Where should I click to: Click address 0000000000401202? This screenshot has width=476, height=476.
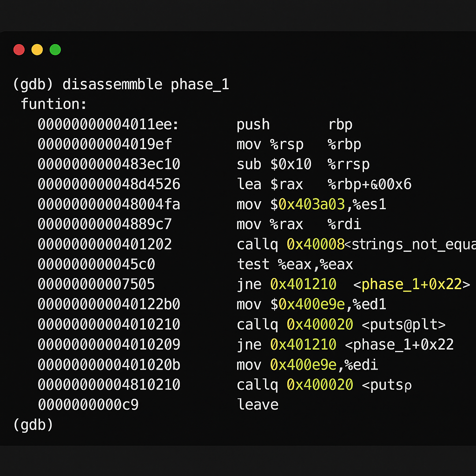[x=105, y=245]
